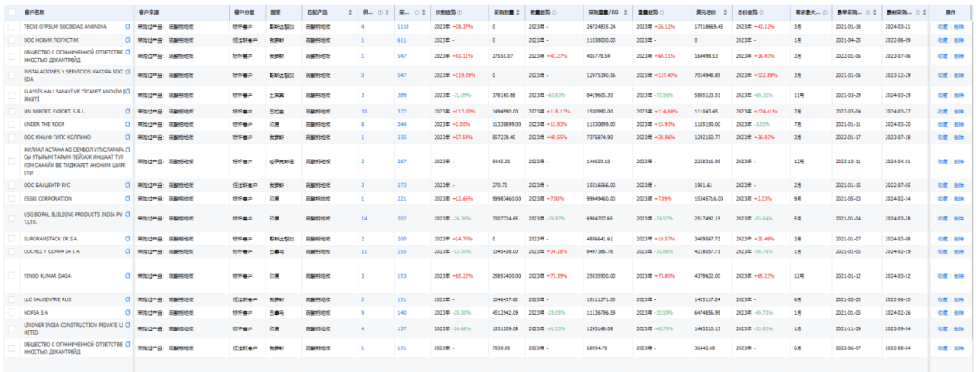Sort by the 美元总价 column arrows
This screenshot has width=980, height=372.
(726, 12)
